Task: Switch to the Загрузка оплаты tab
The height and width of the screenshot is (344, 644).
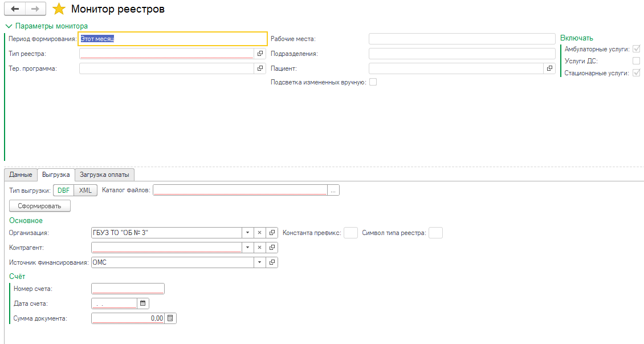Action: tap(104, 175)
